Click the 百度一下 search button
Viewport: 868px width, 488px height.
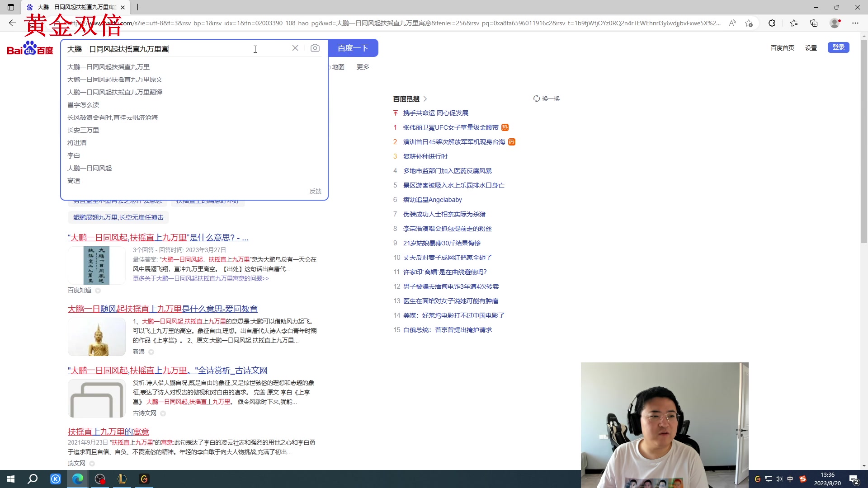click(353, 48)
